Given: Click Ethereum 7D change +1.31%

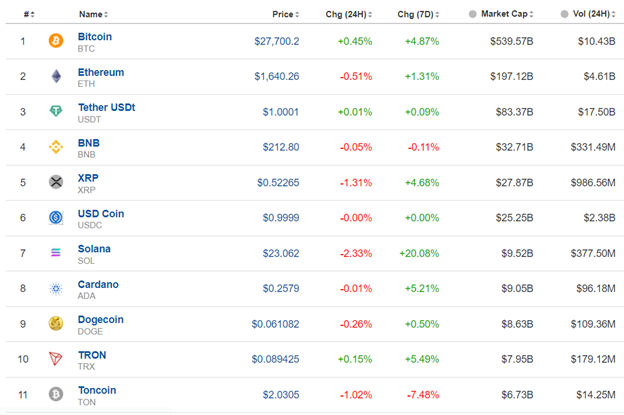Looking at the screenshot, I should point(422,76).
